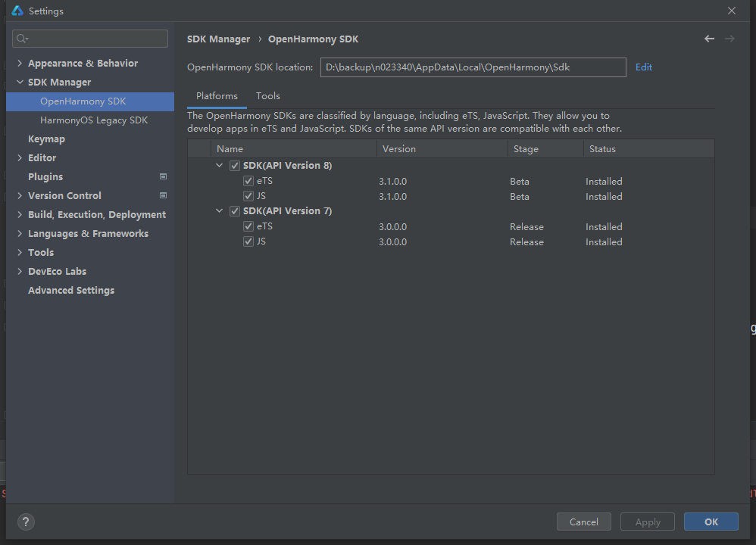This screenshot has width=756, height=545.
Task: Click the Apply button
Action: 648,522
